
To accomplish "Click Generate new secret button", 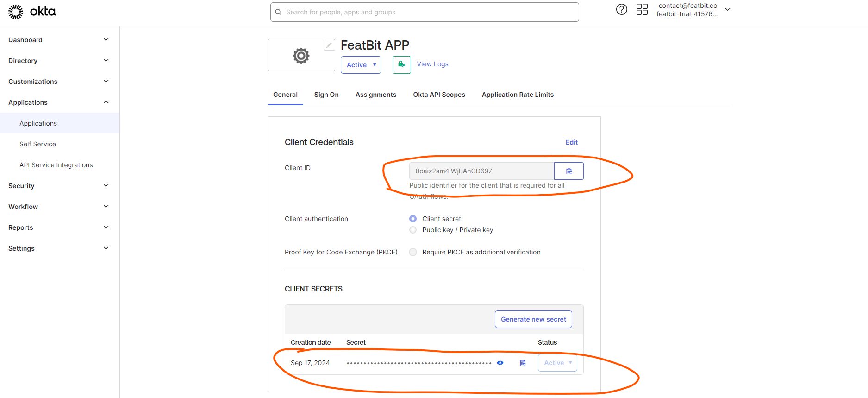I will [533, 319].
